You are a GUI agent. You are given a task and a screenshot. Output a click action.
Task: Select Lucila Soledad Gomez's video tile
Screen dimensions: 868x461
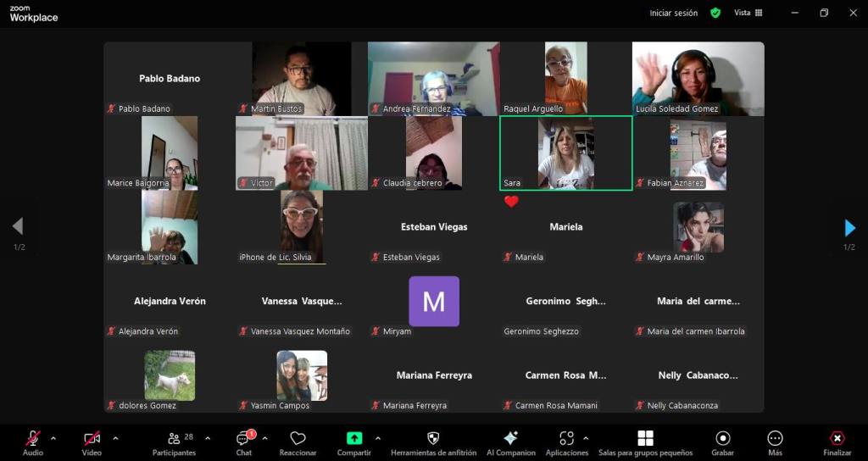[x=698, y=78]
